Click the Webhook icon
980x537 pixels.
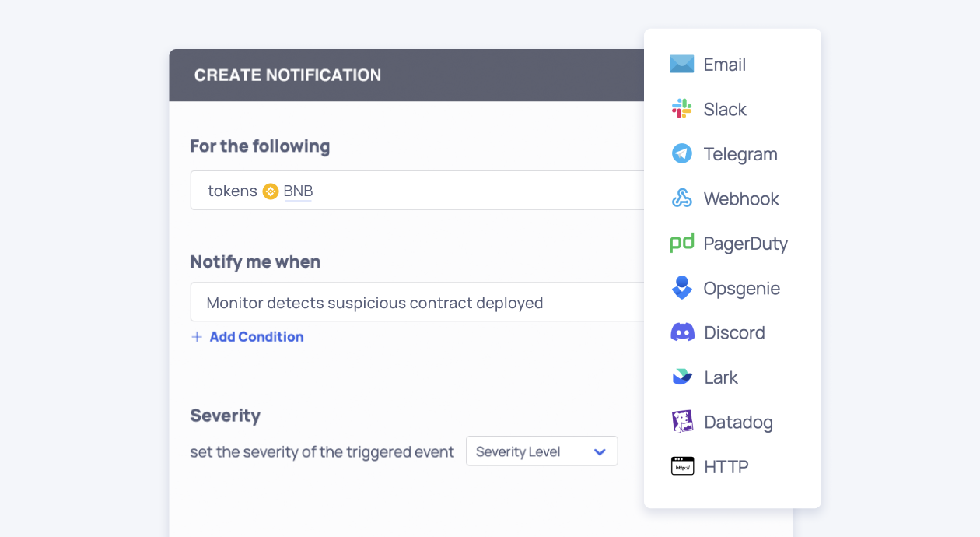[681, 198]
